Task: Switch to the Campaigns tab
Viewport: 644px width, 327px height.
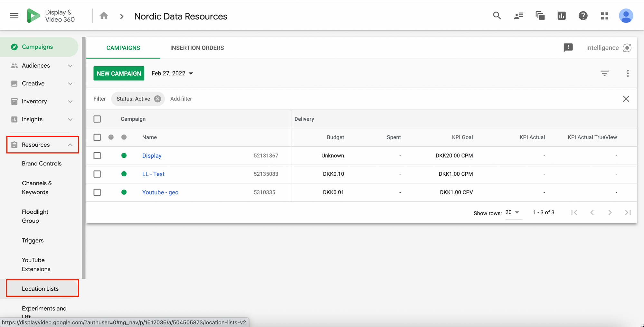Action: (x=123, y=48)
